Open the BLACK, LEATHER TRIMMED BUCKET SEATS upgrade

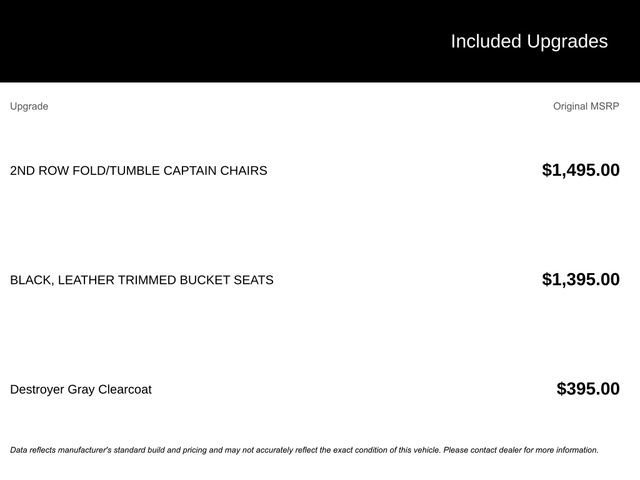click(x=141, y=280)
